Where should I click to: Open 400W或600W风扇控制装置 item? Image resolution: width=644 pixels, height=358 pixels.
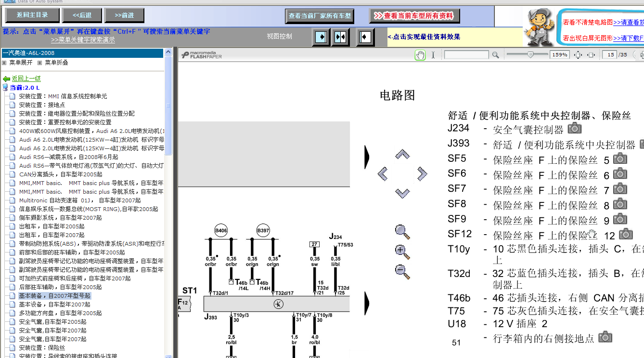click(91, 131)
